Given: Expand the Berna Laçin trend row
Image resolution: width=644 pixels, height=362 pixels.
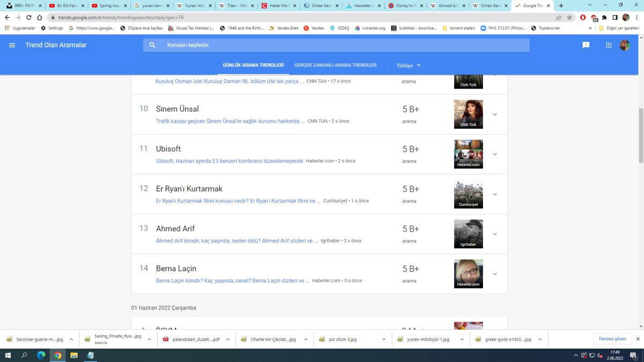Looking at the screenshot, I should pyautogui.click(x=495, y=274).
